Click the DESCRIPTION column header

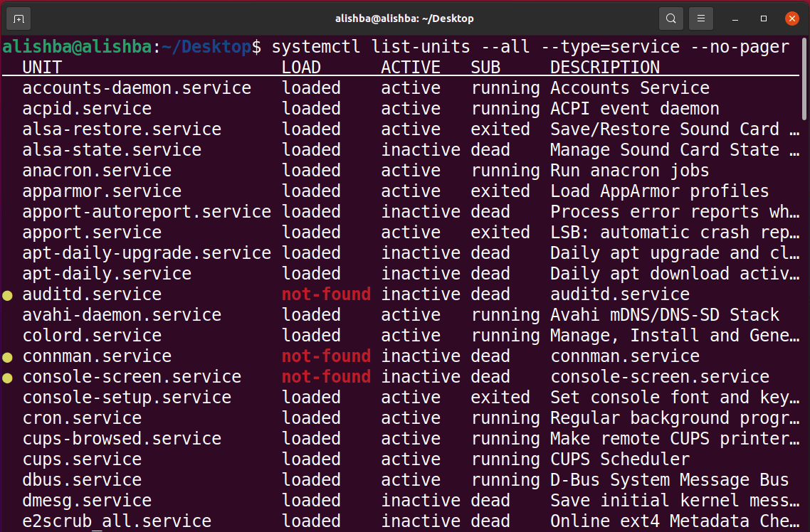605,67
